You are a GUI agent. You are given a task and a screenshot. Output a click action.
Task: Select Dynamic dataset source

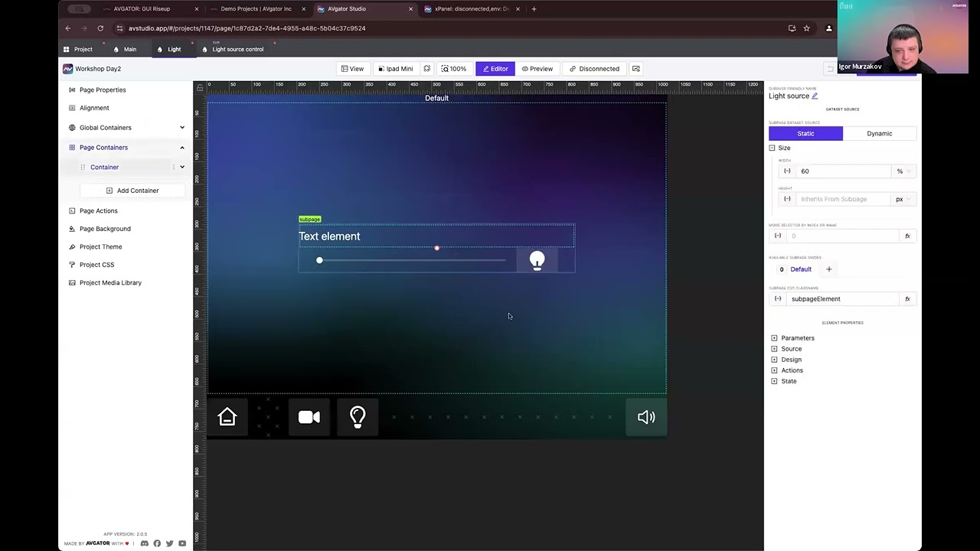[879, 133]
